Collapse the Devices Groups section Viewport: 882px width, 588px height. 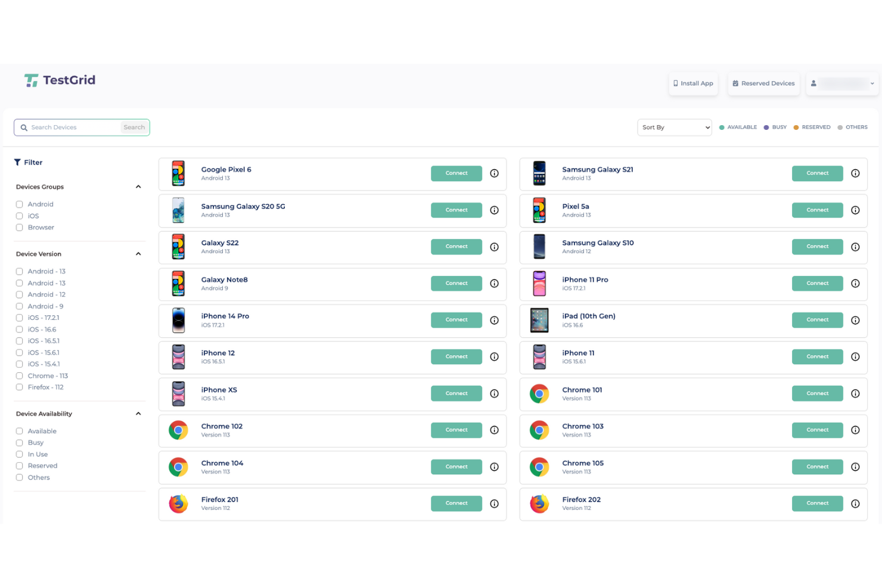(x=138, y=187)
